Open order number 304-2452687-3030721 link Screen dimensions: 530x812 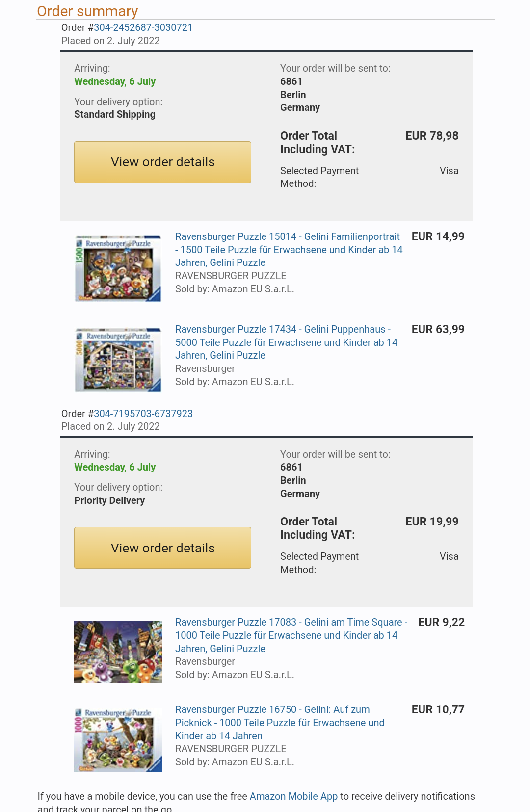pos(143,27)
